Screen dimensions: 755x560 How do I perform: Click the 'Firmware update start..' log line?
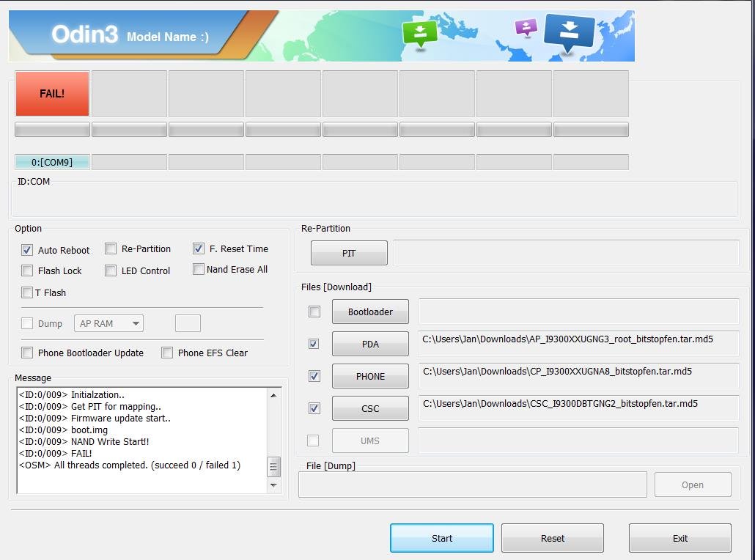point(95,418)
